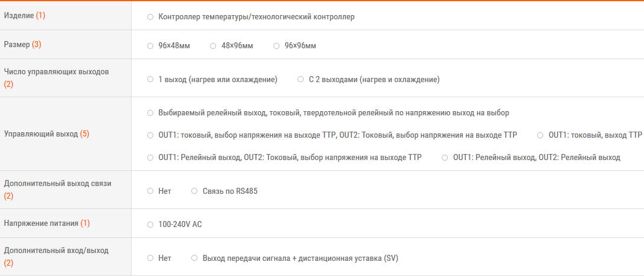Select Выход передачи сигнала + дистанционная уставка
644x276 pixels.
(194, 258)
